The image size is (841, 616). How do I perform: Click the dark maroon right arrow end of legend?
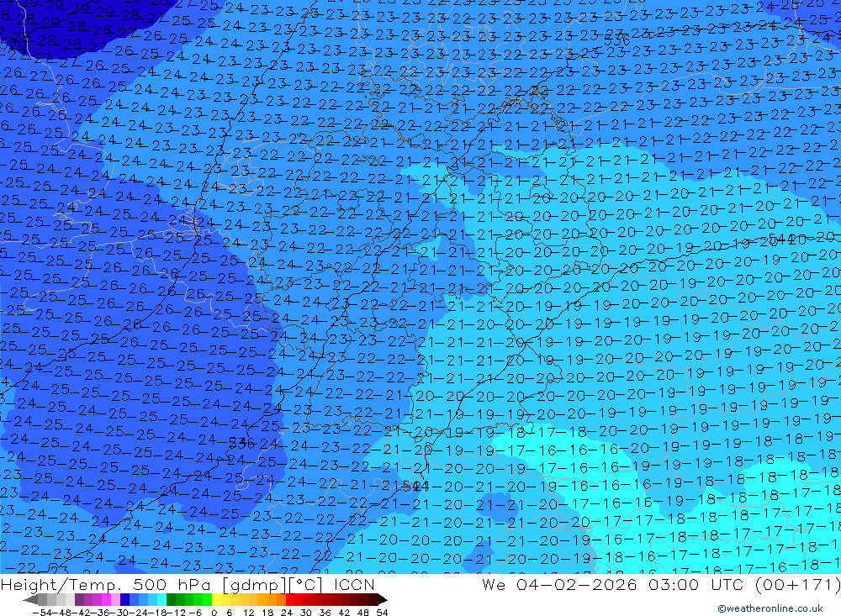[383, 600]
